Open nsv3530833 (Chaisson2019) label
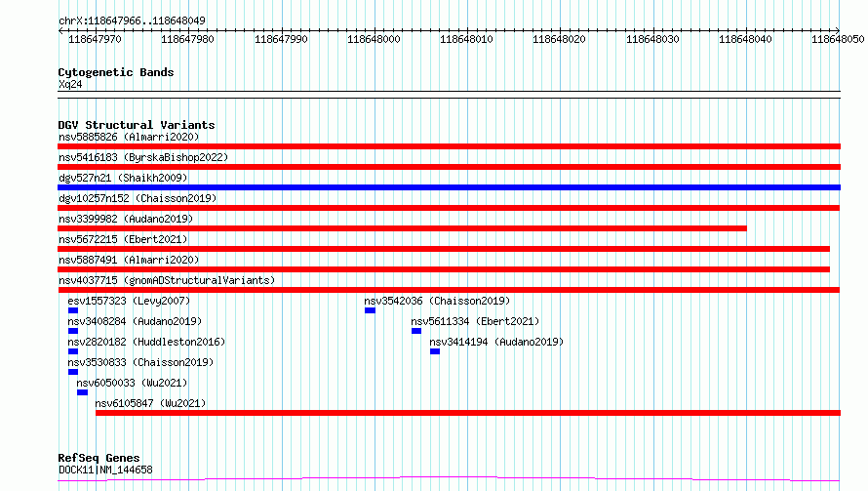 coord(140,362)
